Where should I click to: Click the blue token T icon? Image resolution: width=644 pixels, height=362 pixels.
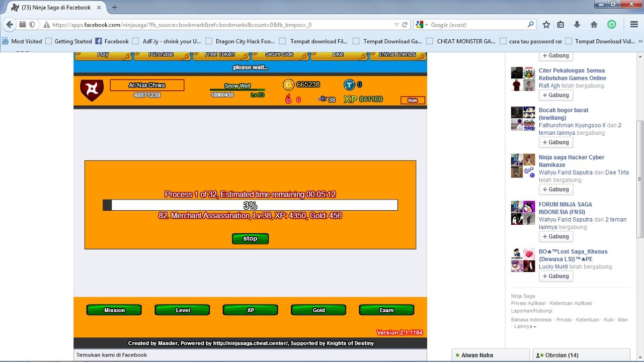(349, 84)
